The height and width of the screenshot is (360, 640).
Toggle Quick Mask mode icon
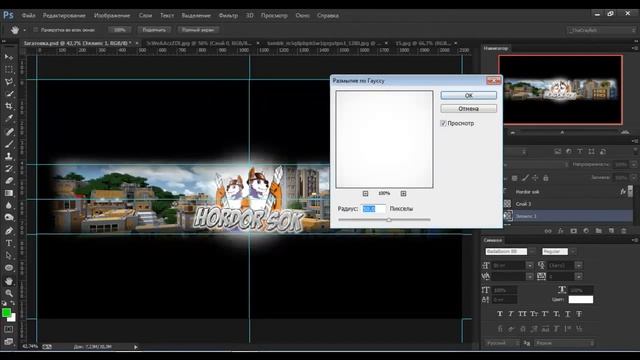point(9,329)
